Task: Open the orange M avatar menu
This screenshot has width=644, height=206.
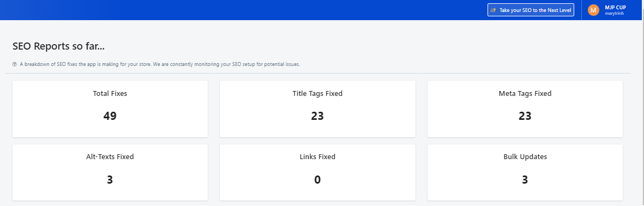Action: pyautogui.click(x=593, y=10)
